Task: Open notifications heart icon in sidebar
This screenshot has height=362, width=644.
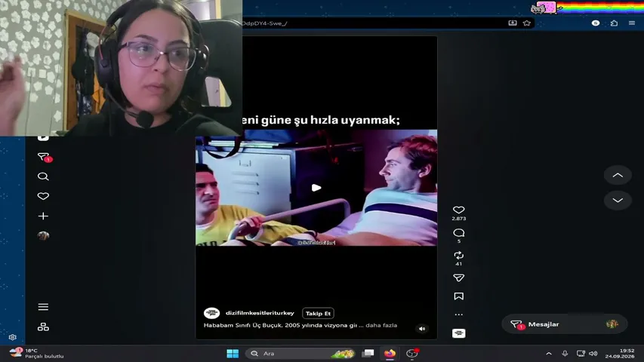Action: point(43,196)
